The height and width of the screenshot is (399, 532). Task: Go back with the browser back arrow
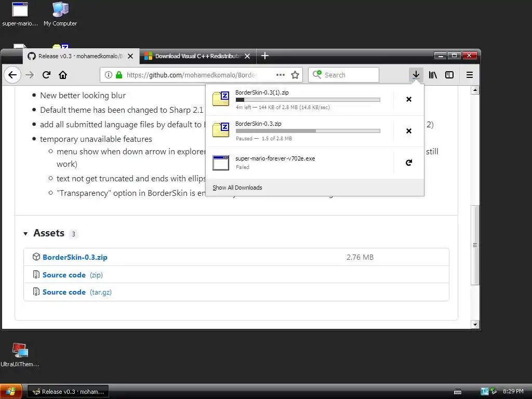click(x=12, y=75)
